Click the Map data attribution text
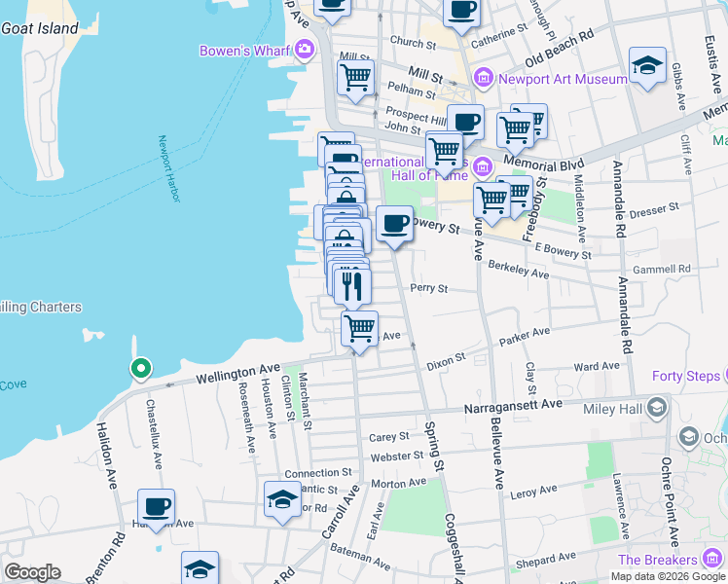 [668, 576]
